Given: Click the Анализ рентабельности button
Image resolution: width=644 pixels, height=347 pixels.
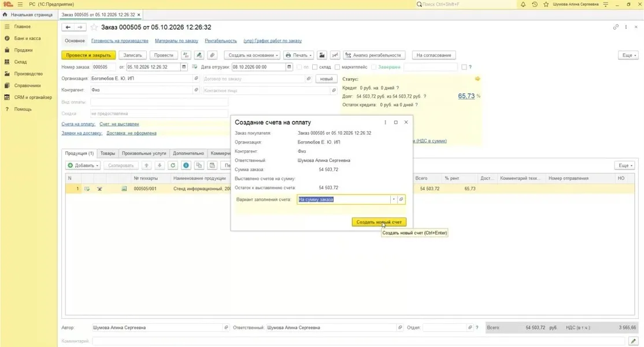Looking at the screenshot, I should click(x=375, y=55).
